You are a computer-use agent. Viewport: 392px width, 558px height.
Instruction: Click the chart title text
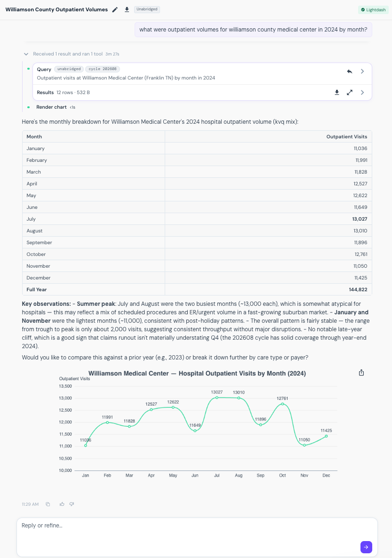197,373
